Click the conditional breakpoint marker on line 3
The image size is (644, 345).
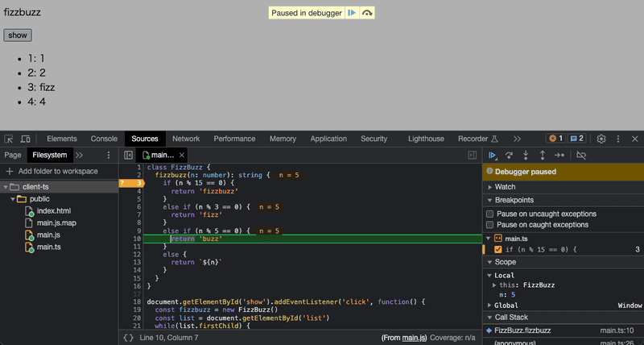(131, 183)
